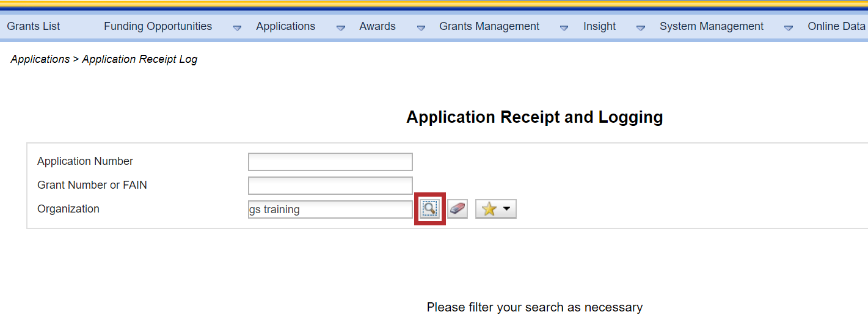Click arrow between Awards and Grants Management

point(421,27)
